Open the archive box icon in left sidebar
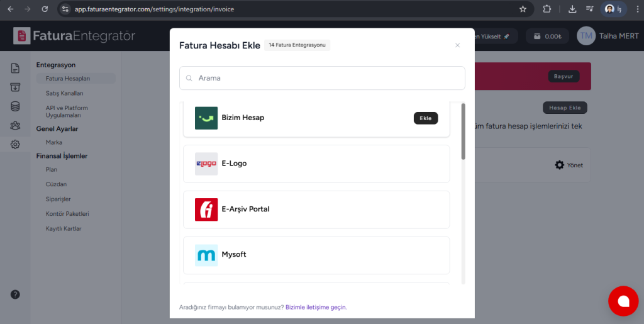Image resolution: width=644 pixels, height=324 pixels. [15, 87]
